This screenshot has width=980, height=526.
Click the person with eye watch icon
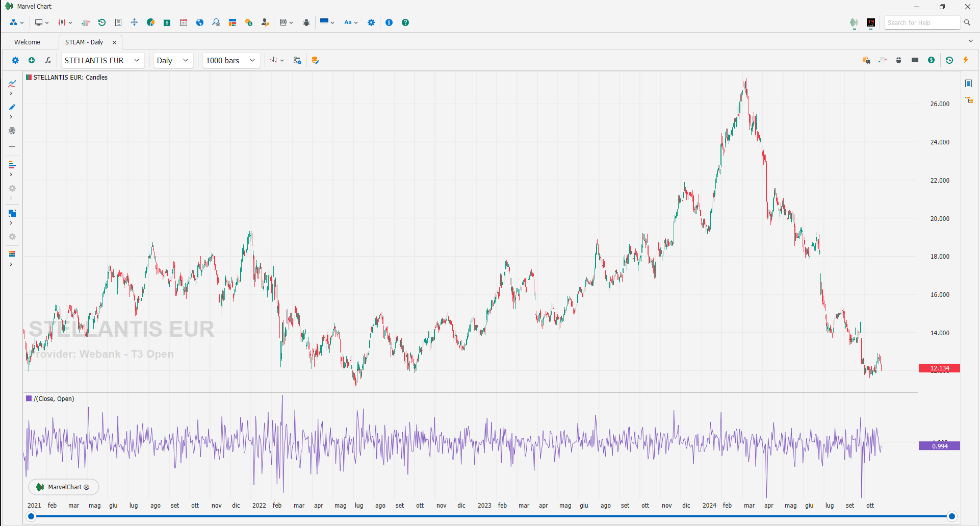tap(216, 22)
